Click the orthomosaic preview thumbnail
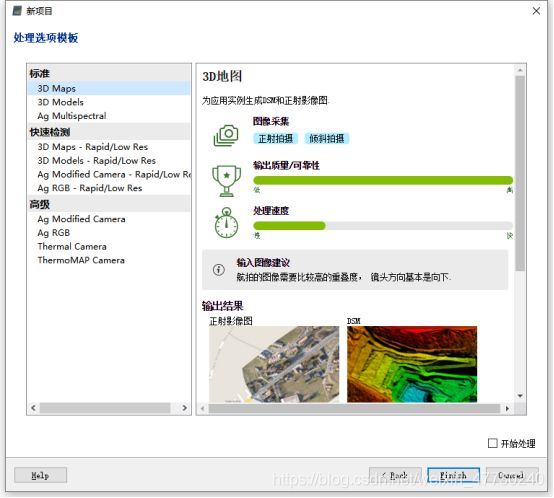554x498 pixels. click(x=274, y=364)
